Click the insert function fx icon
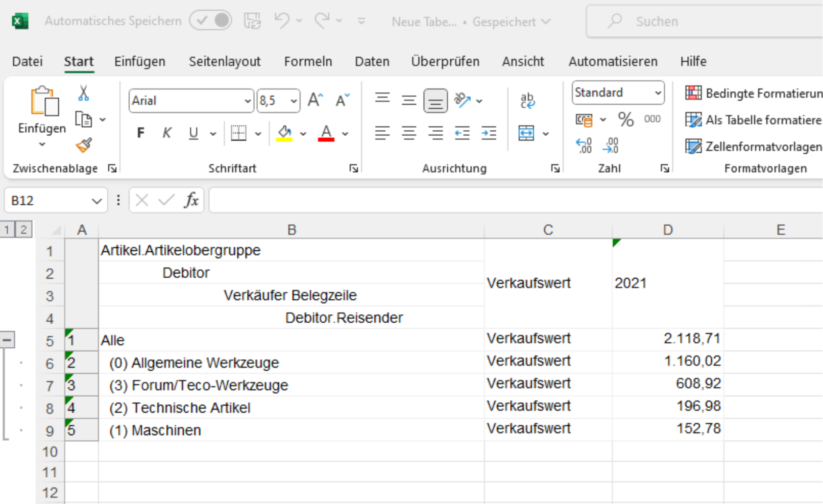Screen dimensions: 823x504 (x=191, y=200)
